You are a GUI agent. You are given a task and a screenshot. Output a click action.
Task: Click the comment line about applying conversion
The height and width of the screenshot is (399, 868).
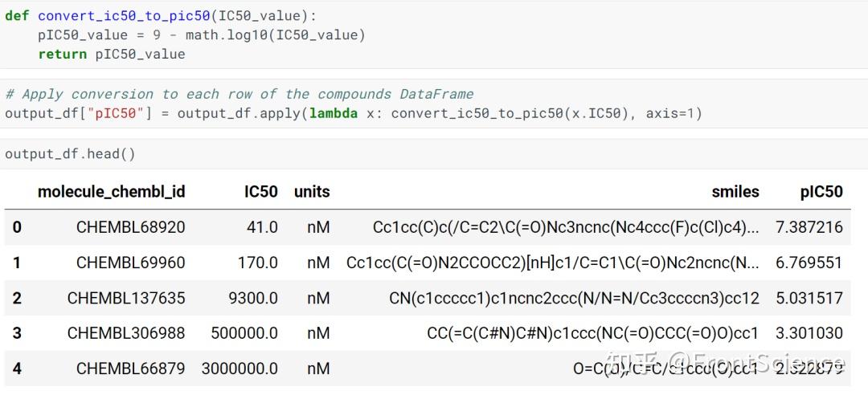(x=239, y=94)
